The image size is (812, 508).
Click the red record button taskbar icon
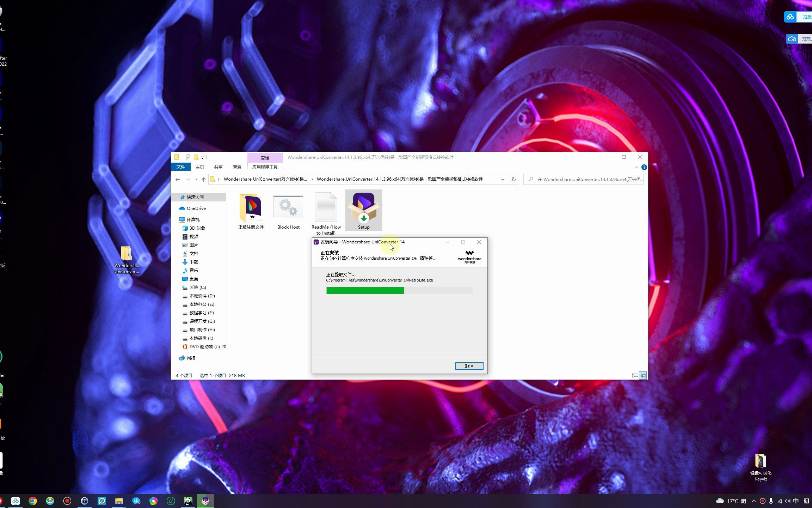coord(67,501)
